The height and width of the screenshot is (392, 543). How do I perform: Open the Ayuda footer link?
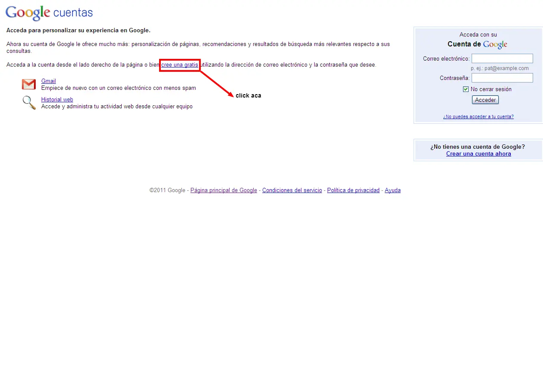coord(393,190)
